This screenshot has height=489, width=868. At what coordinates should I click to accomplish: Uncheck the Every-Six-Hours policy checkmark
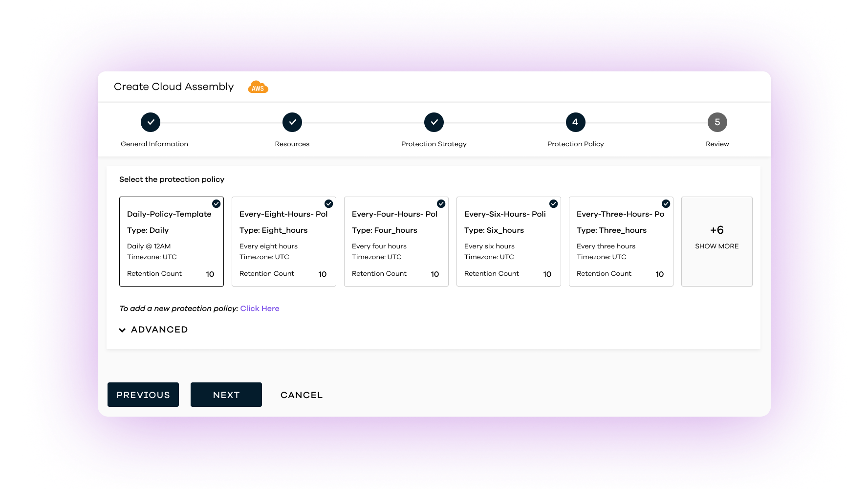pyautogui.click(x=553, y=204)
